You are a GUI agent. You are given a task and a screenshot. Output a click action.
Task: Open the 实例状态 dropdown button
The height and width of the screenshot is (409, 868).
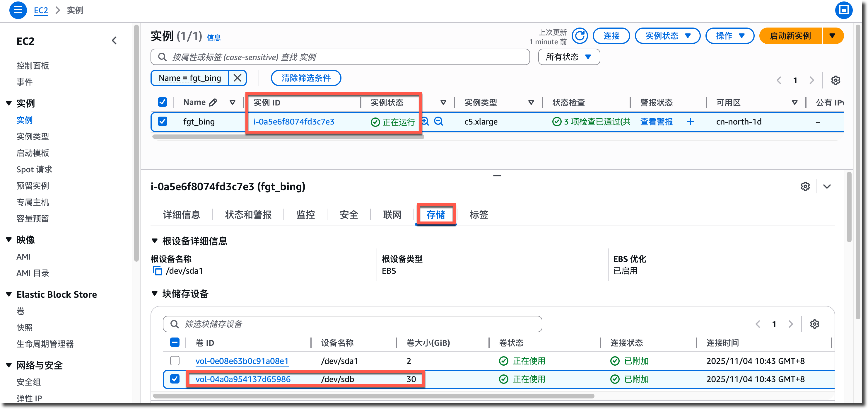tap(667, 36)
